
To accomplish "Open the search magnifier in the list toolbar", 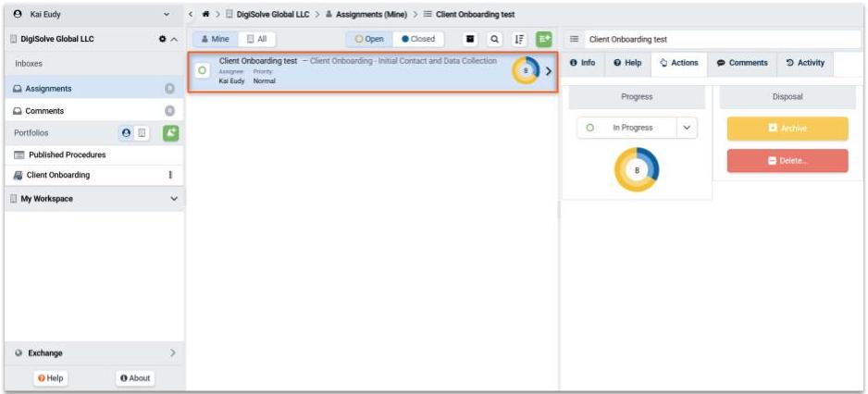I will tap(495, 40).
